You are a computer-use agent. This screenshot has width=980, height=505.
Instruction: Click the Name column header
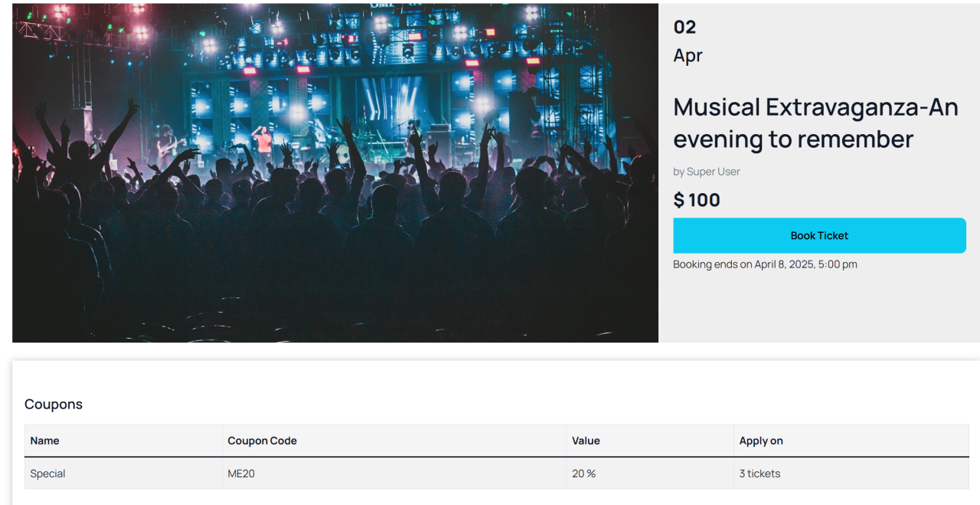(x=44, y=441)
